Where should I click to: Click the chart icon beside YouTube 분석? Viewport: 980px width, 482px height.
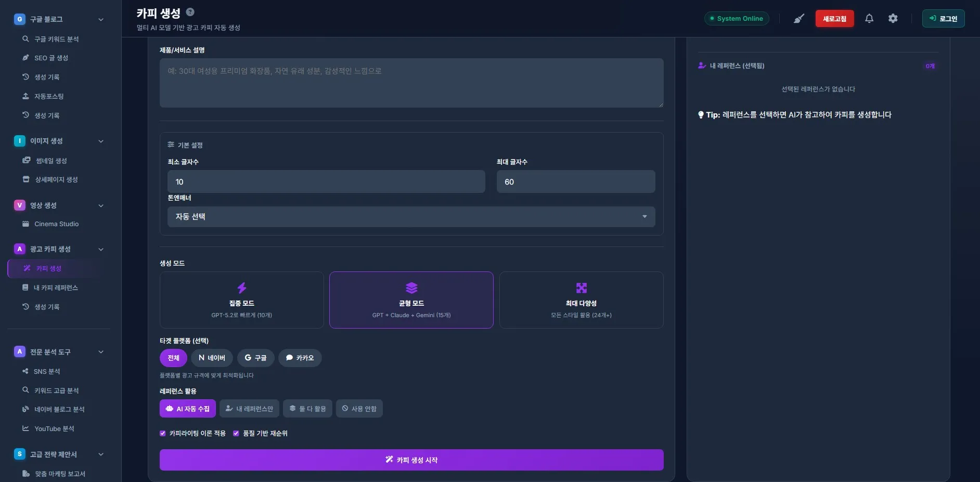[25, 428]
